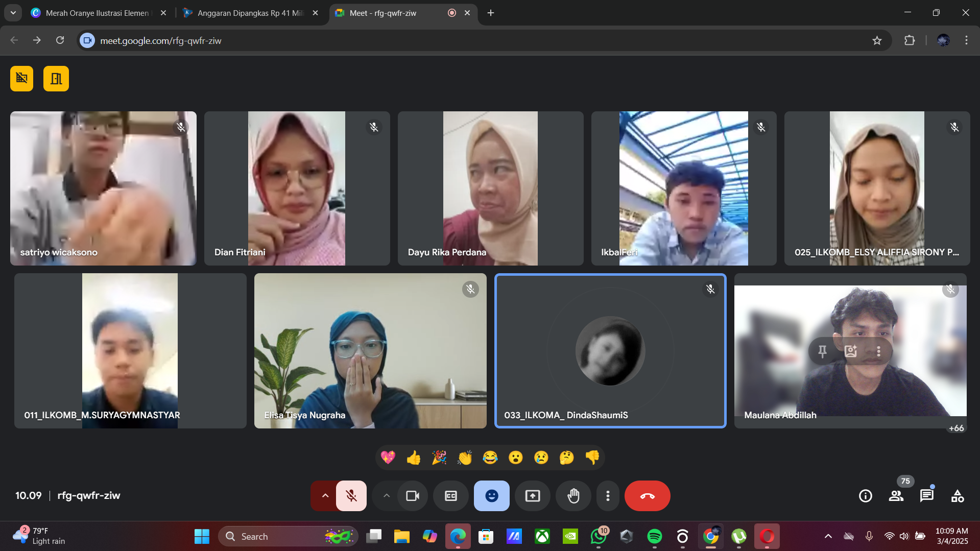This screenshot has width=980, height=551.
Task: Expand video settings arrow beside camera
Action: (386, 496)
